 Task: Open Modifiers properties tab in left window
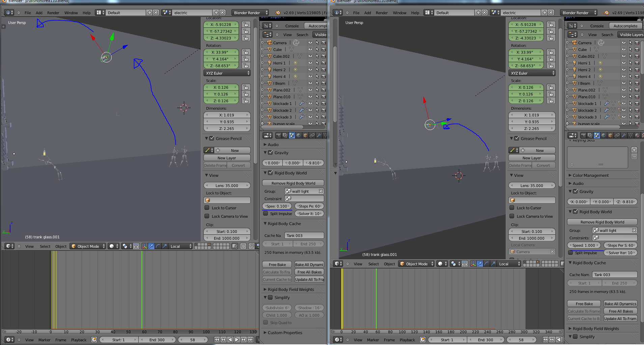(319, 135)
